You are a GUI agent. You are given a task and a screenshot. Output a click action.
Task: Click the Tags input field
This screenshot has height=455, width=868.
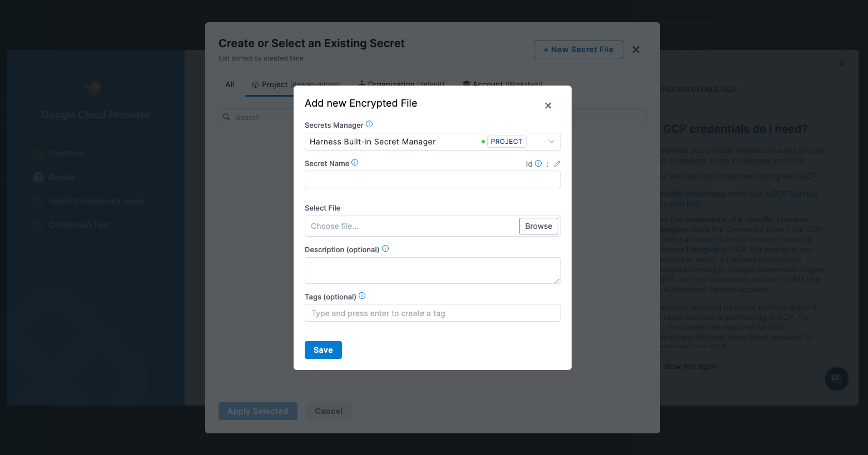pyautogui.click(x=432, y=313)
